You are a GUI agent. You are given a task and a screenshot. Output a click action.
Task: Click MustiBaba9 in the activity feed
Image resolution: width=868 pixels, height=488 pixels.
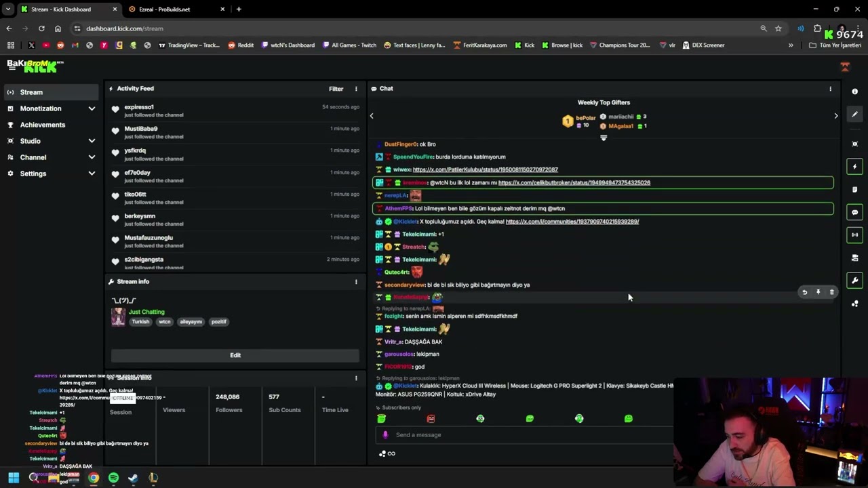[x=141, y=129]
